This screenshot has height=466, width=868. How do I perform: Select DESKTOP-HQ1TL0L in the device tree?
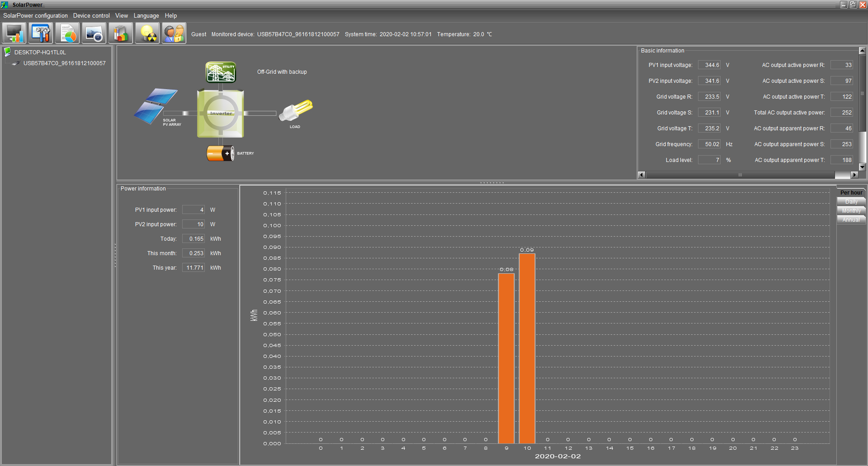coord(40,52)
